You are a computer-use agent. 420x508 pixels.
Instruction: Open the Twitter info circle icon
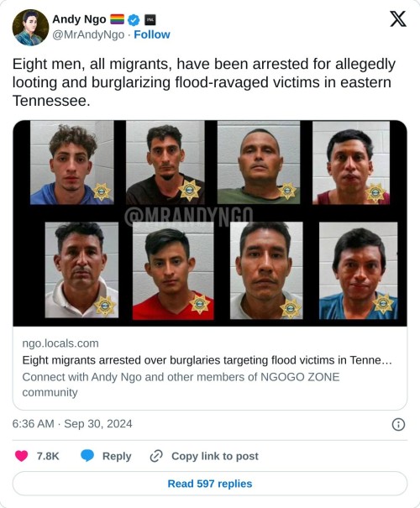point(398,424)
